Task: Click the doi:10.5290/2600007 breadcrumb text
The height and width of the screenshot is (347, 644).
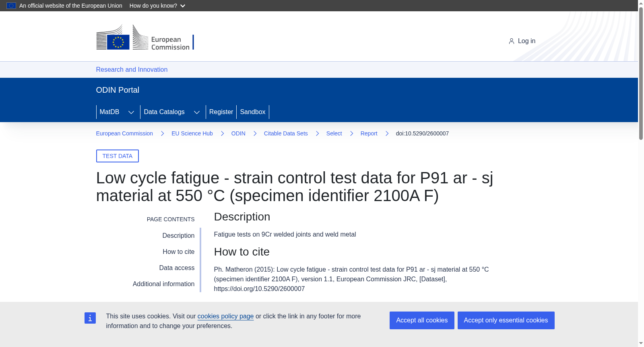Action: [422, 133]
